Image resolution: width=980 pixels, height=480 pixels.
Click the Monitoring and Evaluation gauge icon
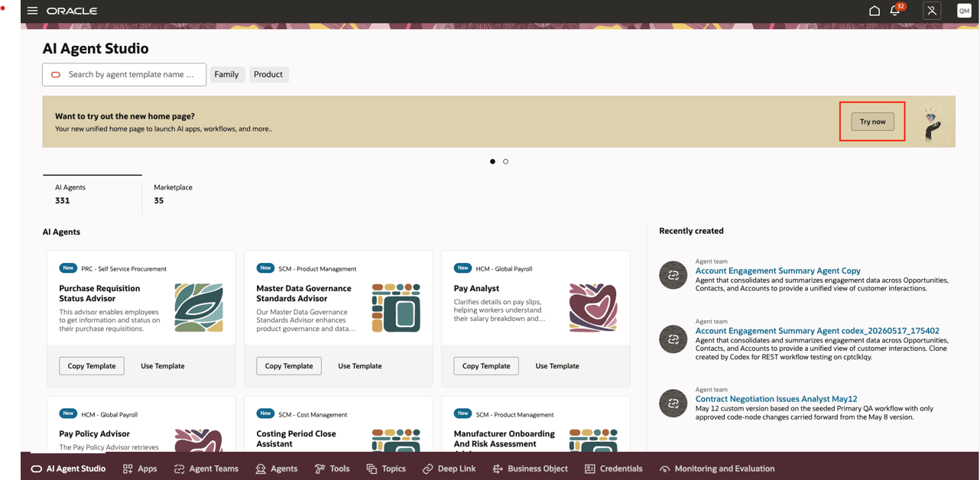tap(665, 469)
